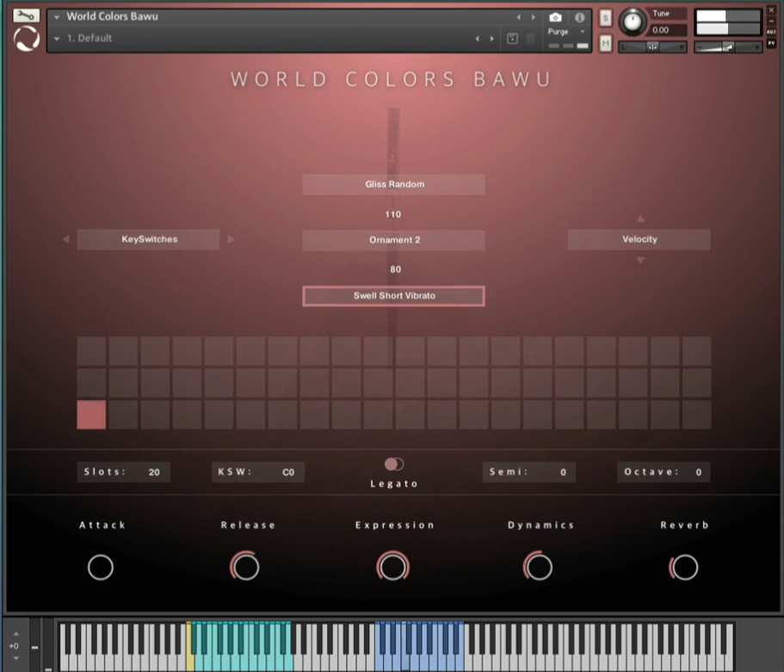Open the wrench edit-mode icon

coord(26,15)
